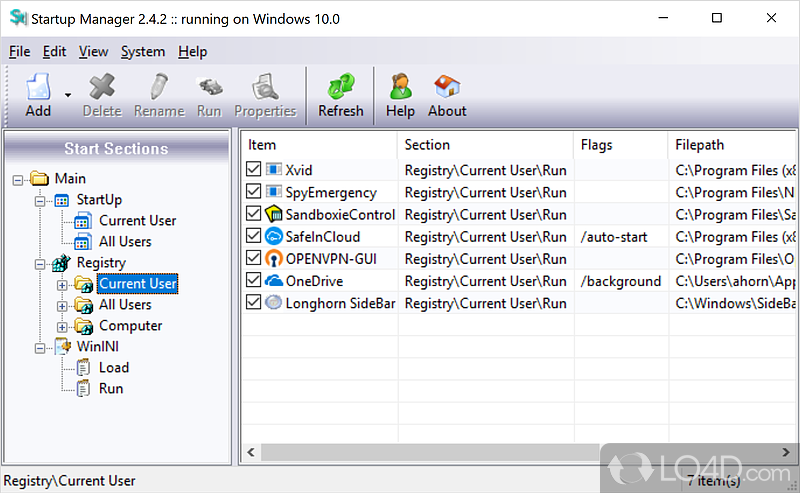Select StartUp Current User in tree
Screen dimensions: 800x493
(137, 221)
